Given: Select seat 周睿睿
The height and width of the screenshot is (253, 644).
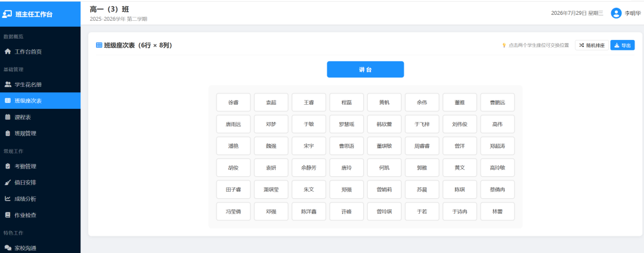Looking at the screenshot, I should (x=422, y=146).
